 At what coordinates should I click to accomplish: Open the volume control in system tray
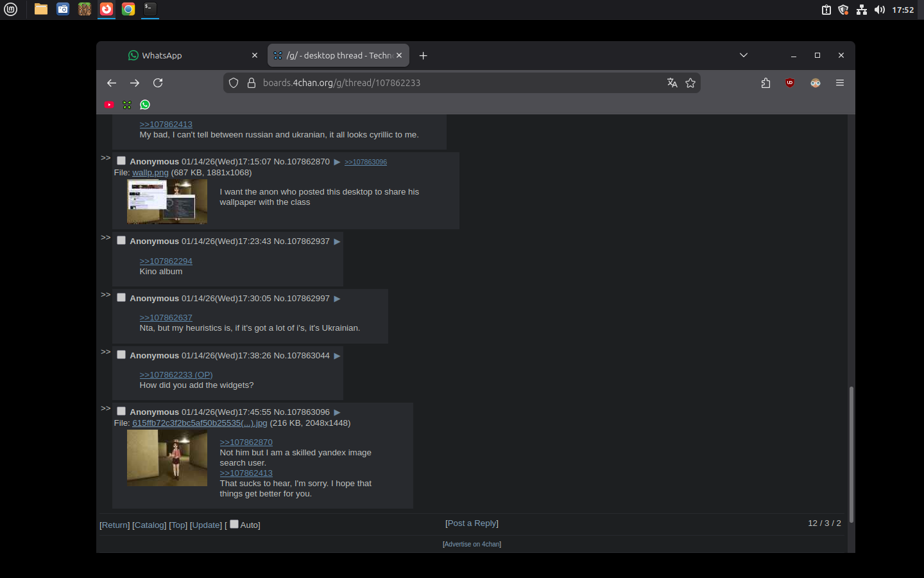point(879,10)
